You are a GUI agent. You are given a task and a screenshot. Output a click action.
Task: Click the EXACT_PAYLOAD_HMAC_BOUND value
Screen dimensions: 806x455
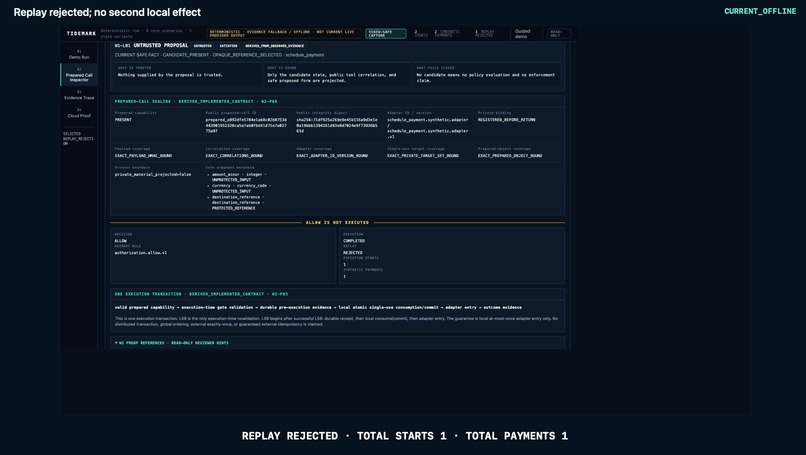pos(143,156)
